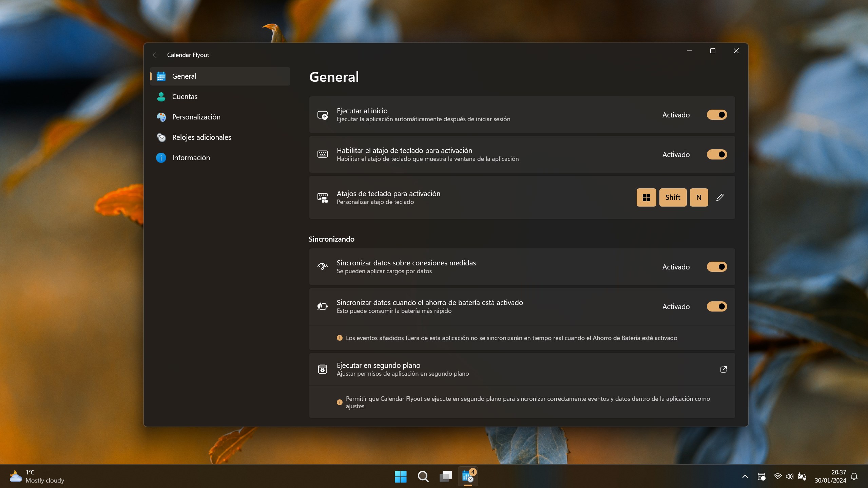Viewport: 868px width, 488px height.
Task: Open background permissions via external link icon
Action: 724,369
